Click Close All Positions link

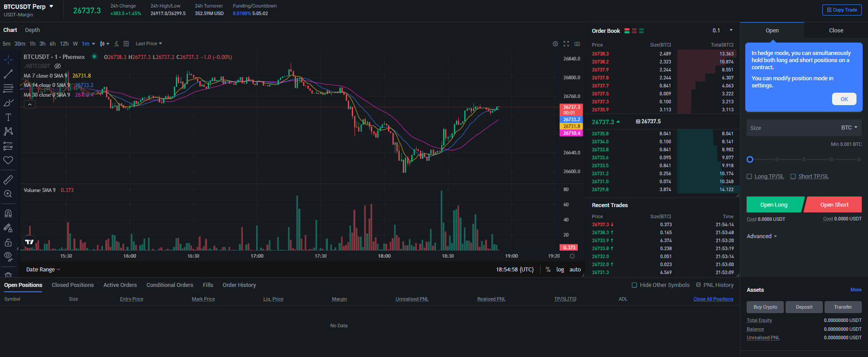point(713,299)
